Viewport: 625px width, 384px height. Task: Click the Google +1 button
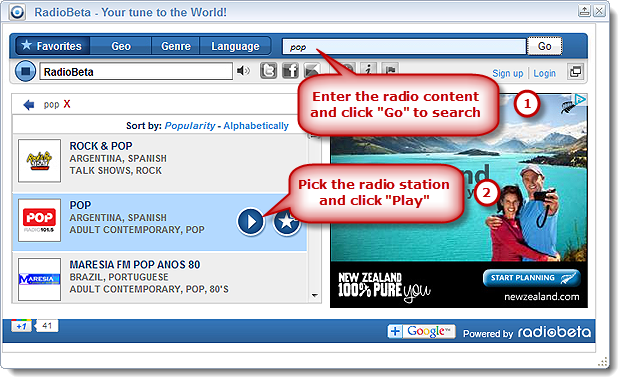[21, 326]
